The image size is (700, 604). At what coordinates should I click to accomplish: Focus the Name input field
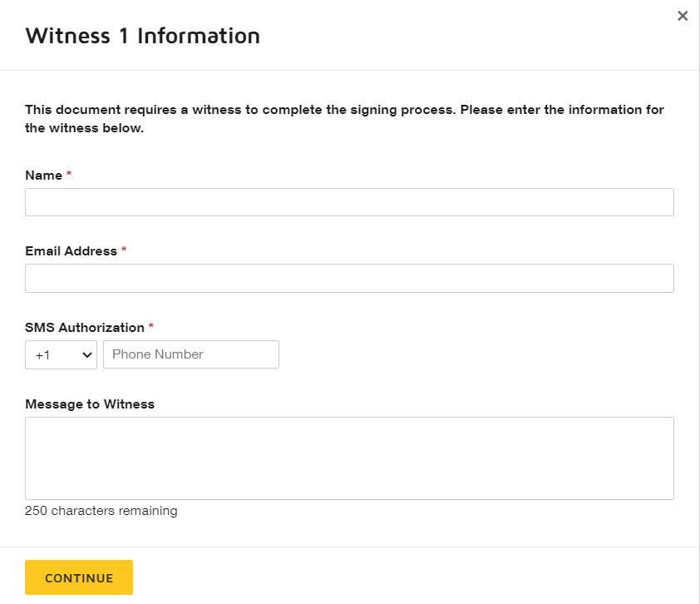[x=349, y=201]
